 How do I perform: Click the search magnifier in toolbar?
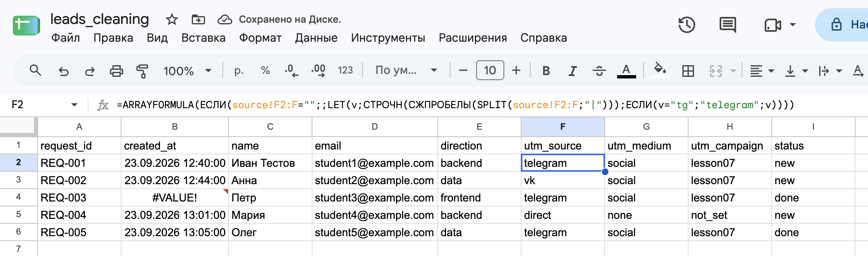tap(36, 71)
